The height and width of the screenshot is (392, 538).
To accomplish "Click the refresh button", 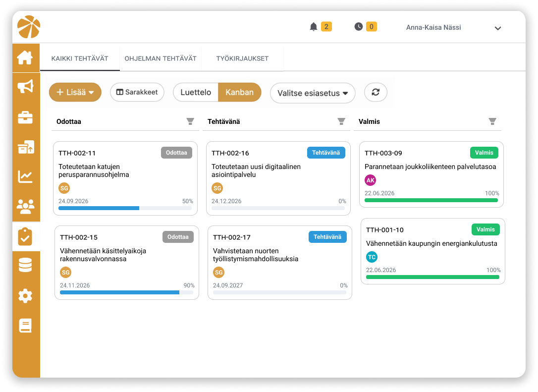I will [x=376, y=92].
